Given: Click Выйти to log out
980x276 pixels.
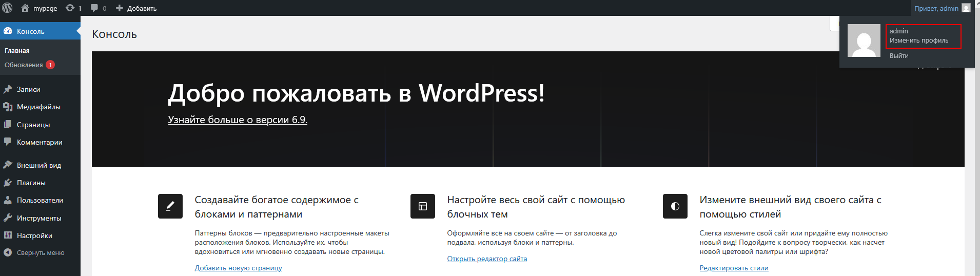Looking at the screenshot, I should [x=899, y=56].
